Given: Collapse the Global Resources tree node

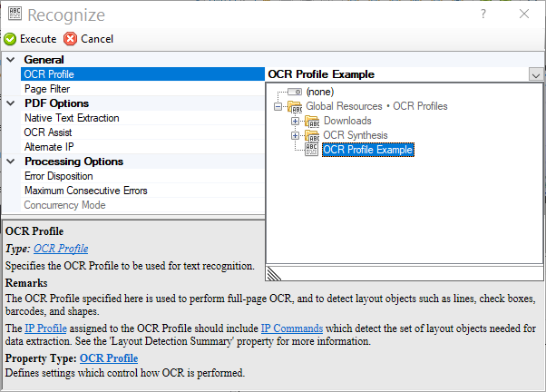Looking at the screenshot, I should tap(278, 106).
